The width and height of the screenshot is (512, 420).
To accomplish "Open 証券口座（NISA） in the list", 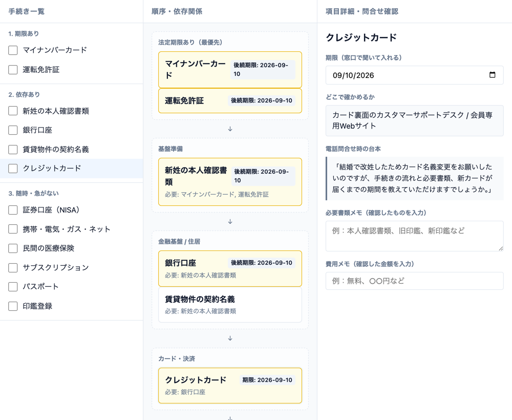I will pyautogui.click(x=71, y=209).
